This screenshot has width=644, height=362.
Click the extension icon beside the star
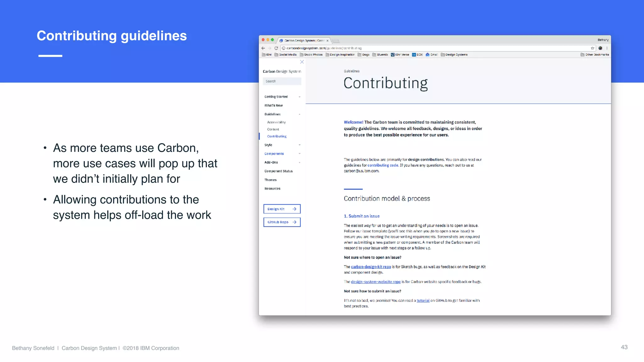pos(600,48)
